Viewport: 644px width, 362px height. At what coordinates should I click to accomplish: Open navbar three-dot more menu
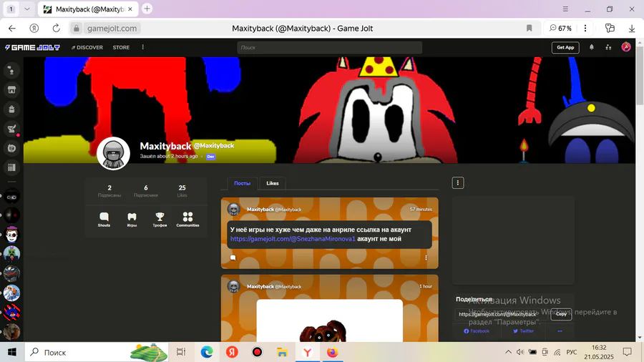142,48
